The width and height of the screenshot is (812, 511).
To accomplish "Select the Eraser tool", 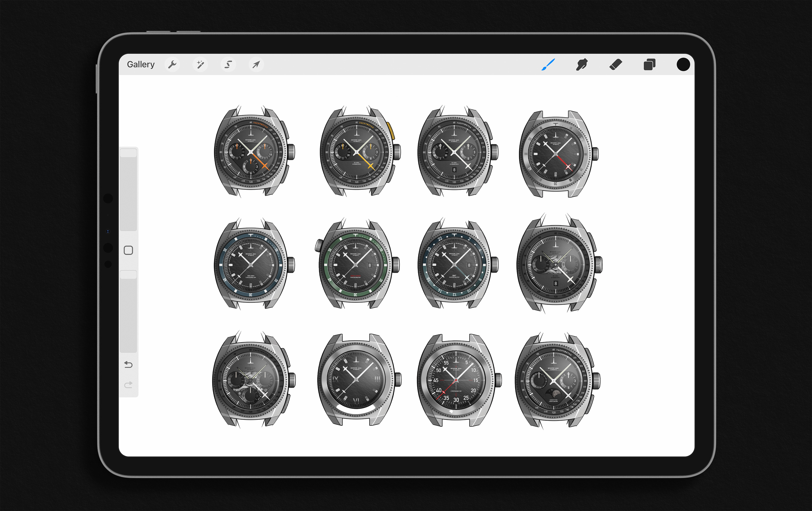I will click(616, 64).
